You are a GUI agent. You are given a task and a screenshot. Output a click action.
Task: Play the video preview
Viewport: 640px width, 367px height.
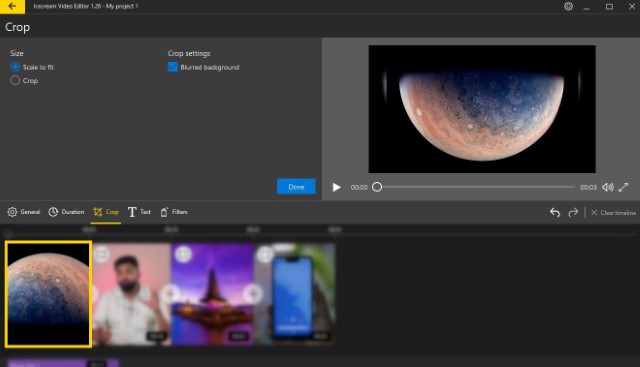coord(336,187)
